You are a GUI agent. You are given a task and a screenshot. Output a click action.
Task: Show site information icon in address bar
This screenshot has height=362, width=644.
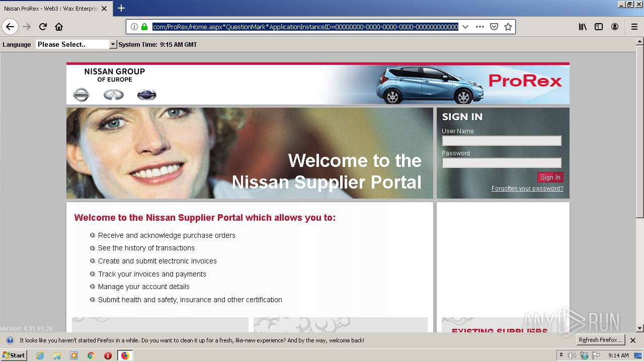(x=134, y=27)
